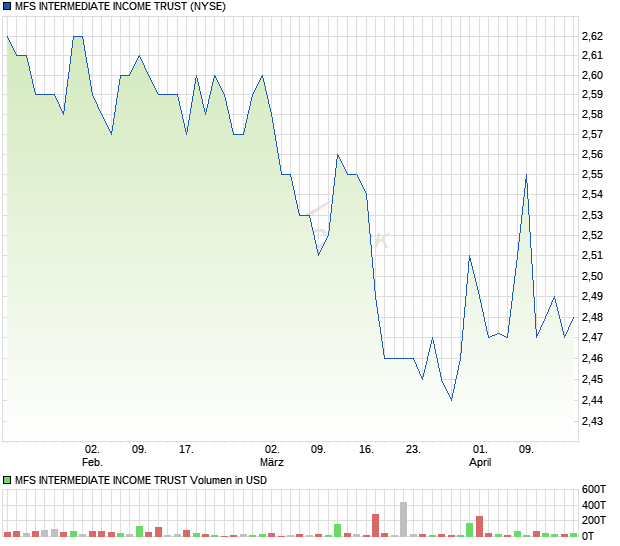Click the 2,55 price axis label

pos(592,174)
